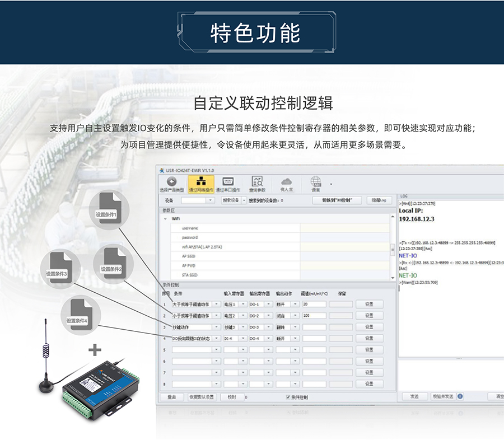Click the 隐藏Log button

379,200
